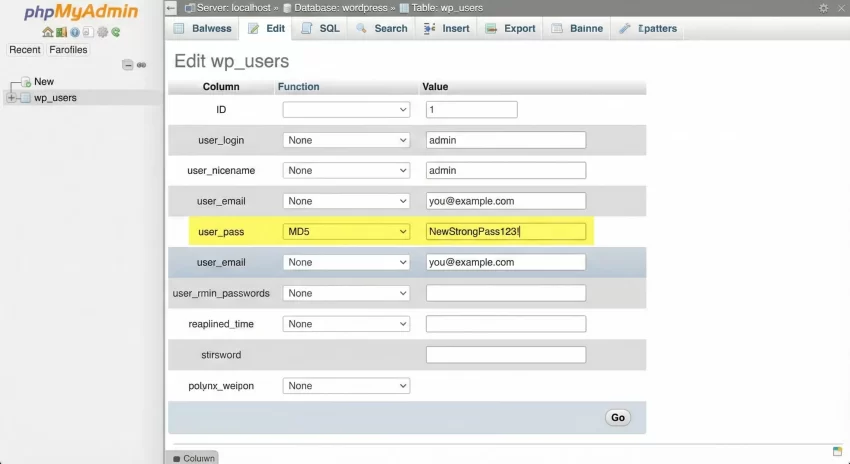Viewport: 850px width, 464px height.
Task: Select the Edit tab
Action: 266,29
